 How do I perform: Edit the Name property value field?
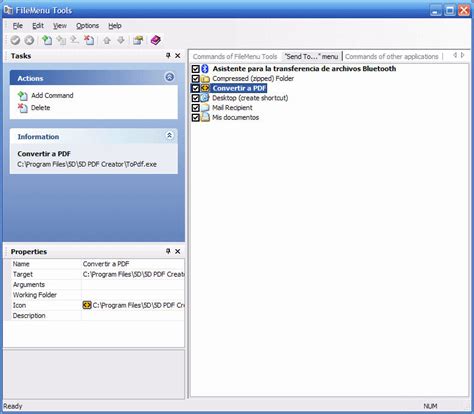coord(133,264)
